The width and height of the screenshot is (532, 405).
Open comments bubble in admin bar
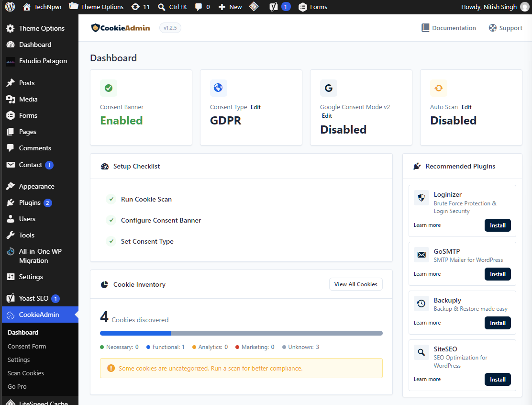[202, 7]
